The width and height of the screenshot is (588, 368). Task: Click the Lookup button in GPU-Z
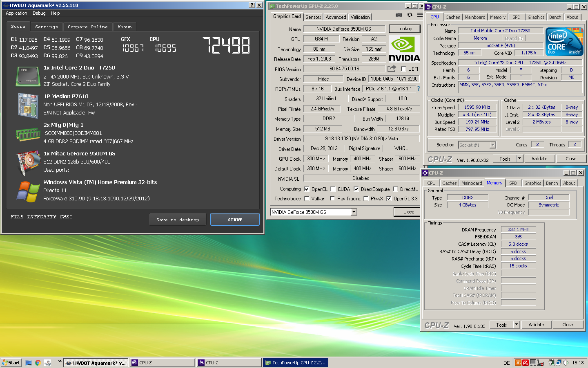[405, 29]
